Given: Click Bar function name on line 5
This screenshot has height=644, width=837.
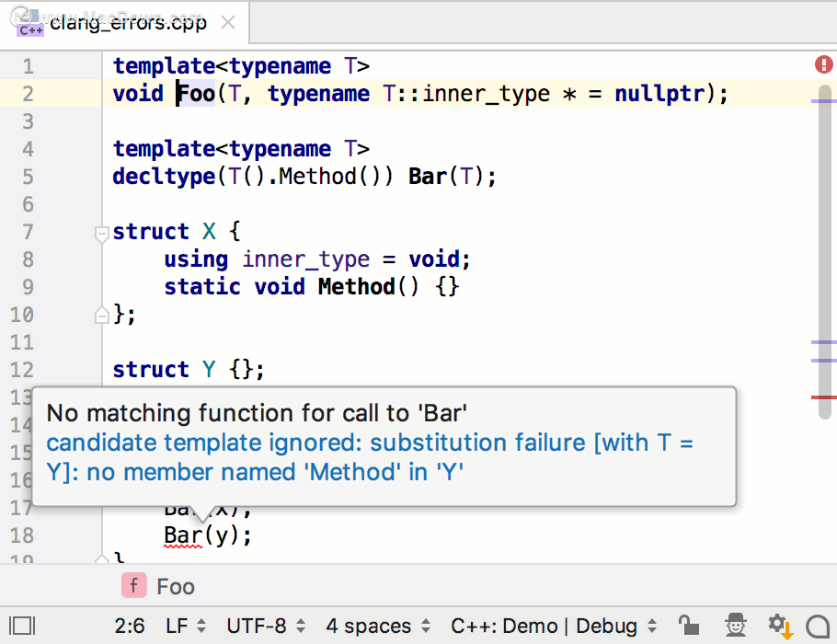Looking at the screenshot, I should [428, 177].
